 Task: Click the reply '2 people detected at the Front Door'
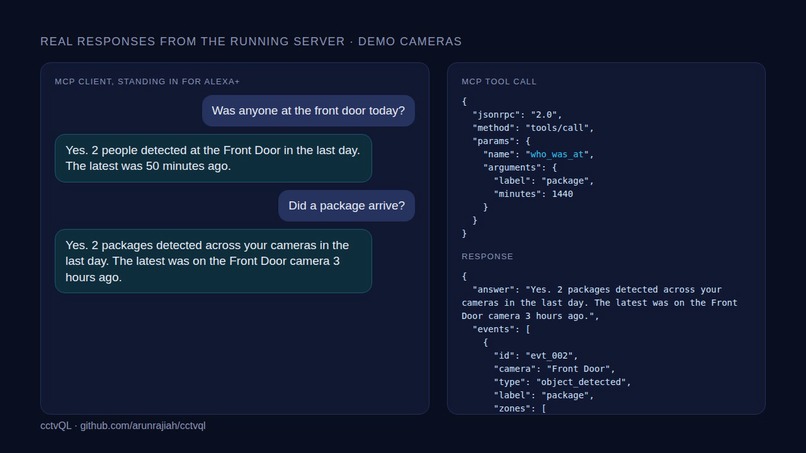pyautogui.click(x=213, y=158)
